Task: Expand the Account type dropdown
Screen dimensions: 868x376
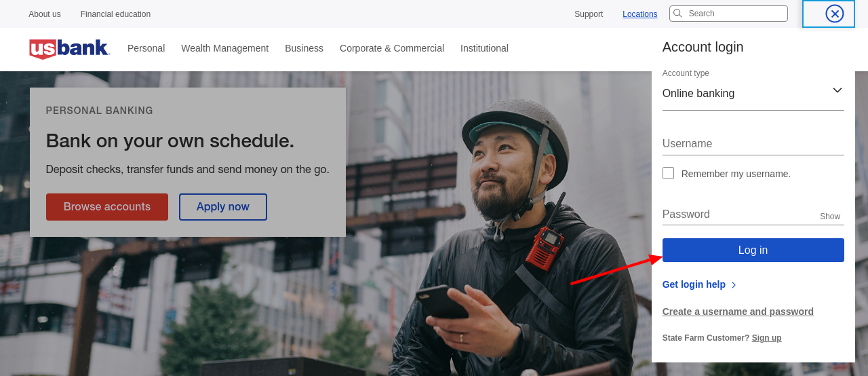Action: [753, 94]
